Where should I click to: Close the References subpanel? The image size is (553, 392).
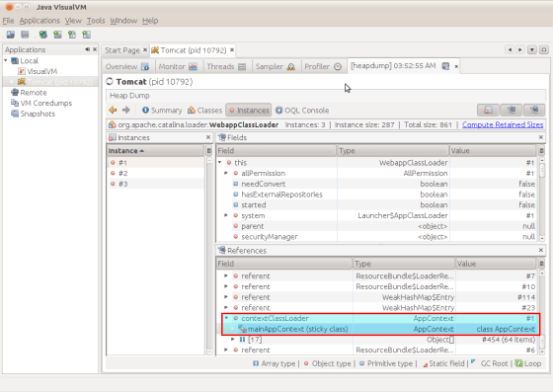pos(541,250)
